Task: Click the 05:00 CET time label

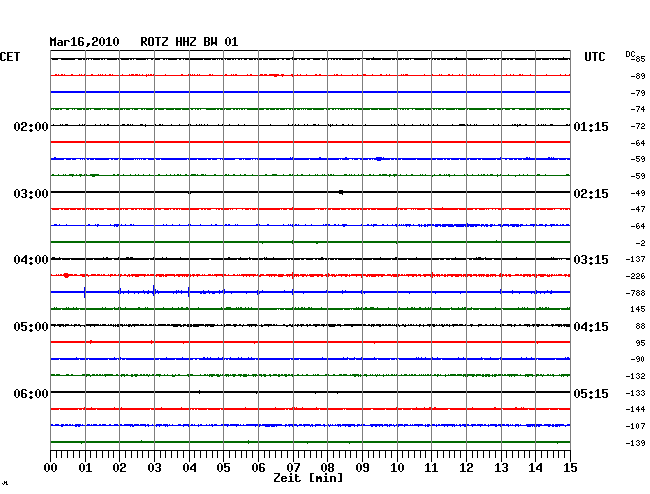Action: point(31,327)
